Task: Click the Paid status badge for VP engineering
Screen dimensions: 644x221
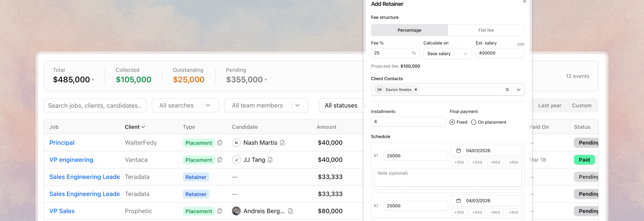Action: 584,160
